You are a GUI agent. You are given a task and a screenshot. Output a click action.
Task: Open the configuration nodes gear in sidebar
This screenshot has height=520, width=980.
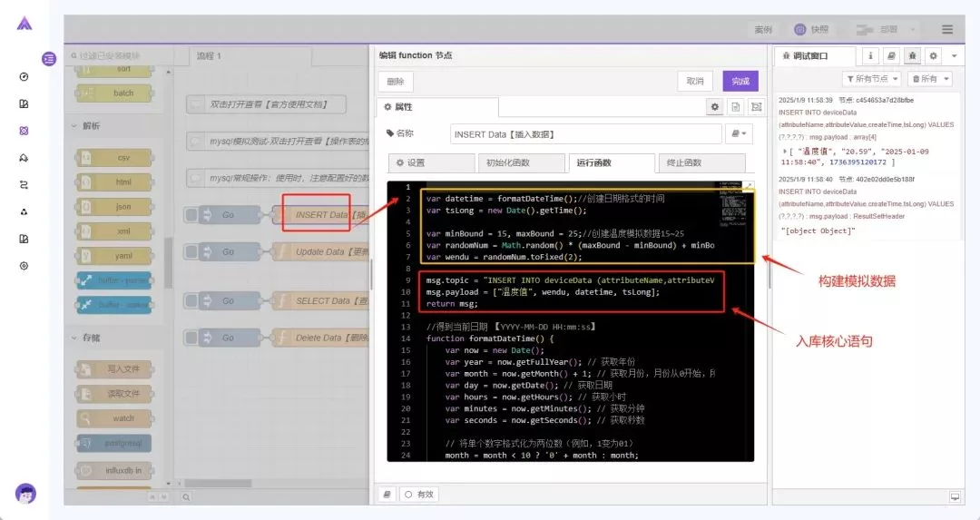click(934, 56)
